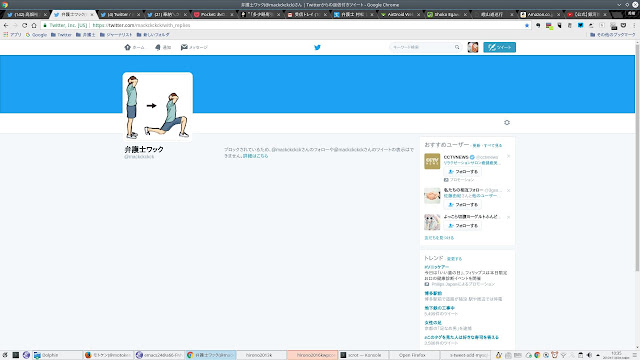Click the volume speaker icon in the system tray
The width and height of the screenshot is (640, 360).
pos(589,355)
